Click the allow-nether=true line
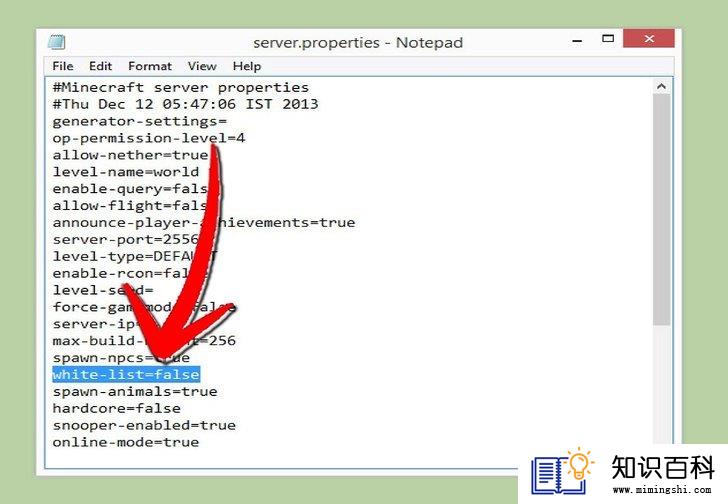The width and height of the screenshot is (728, 504). tap(130, 155)
